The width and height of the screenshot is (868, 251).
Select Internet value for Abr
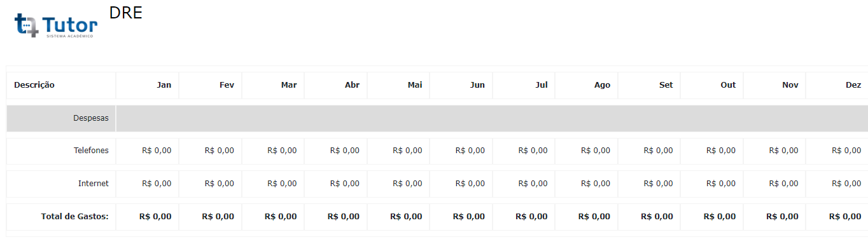point(345,184)
